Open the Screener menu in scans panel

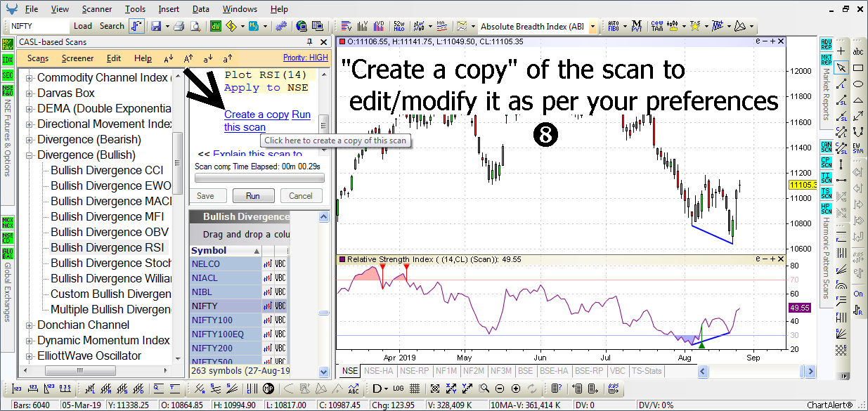point(77,58)
